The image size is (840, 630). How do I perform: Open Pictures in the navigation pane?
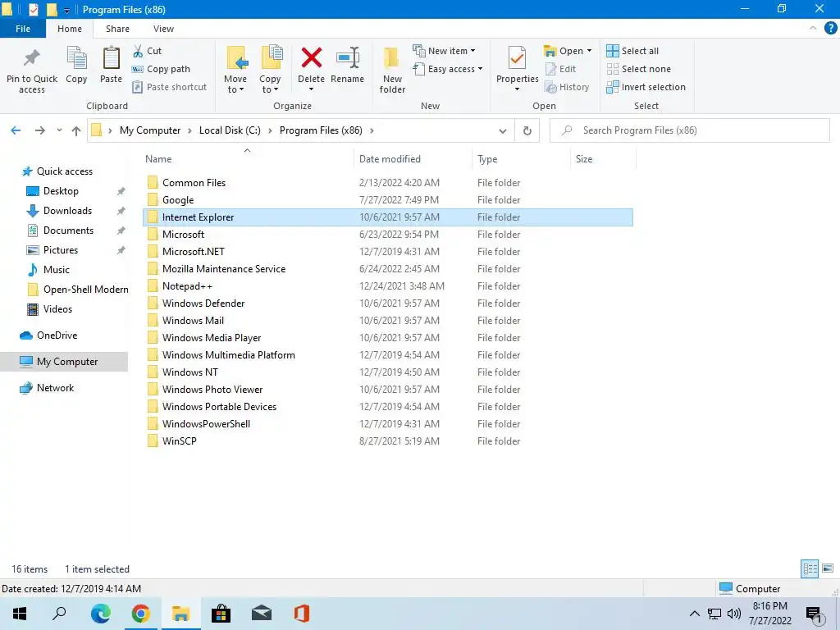click(x=60, y=250)
